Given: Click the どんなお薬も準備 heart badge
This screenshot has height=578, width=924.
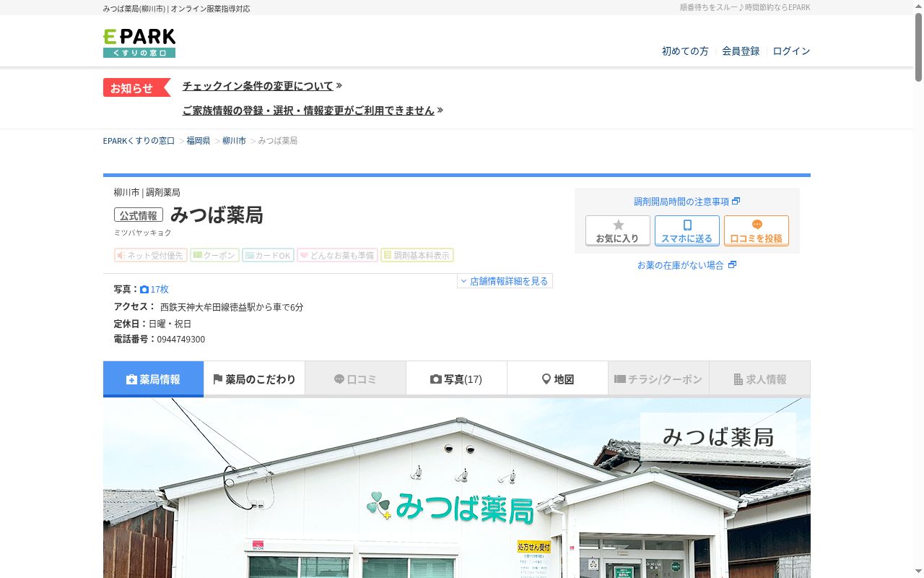Looking at the screenshot, I should pyautogui.click(x=337, y=255).
